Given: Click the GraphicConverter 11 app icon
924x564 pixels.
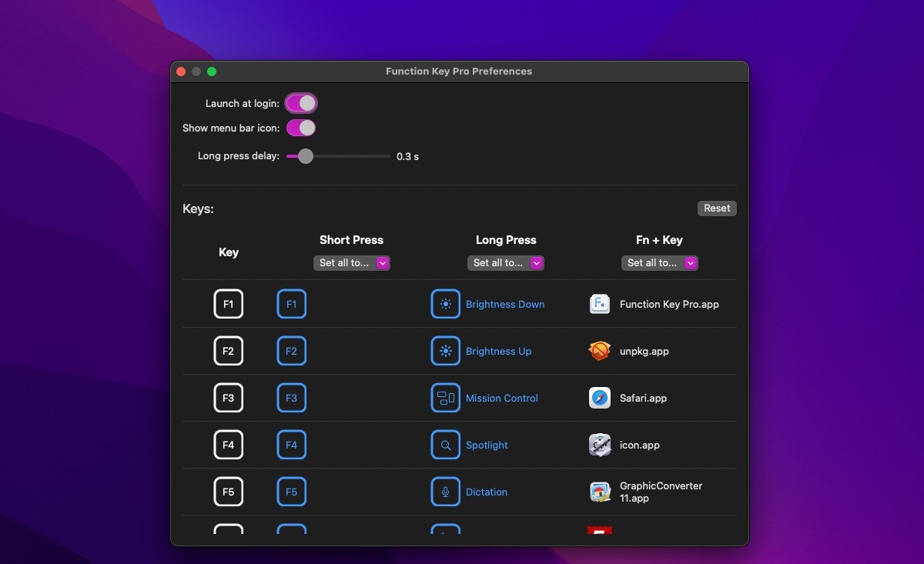Looking at the screenshot, I should click(600, 492).
